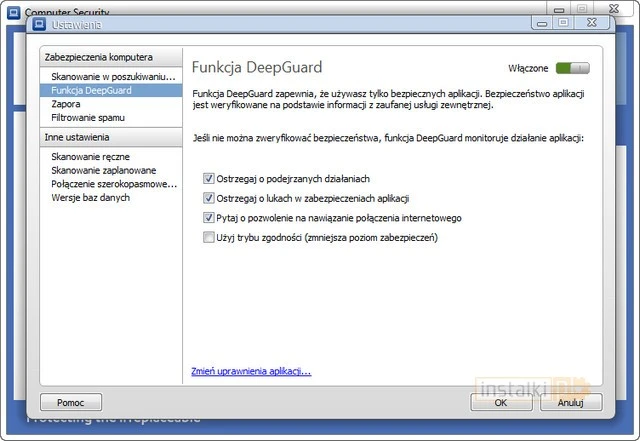Click the Pomoc button

[71, 403]
